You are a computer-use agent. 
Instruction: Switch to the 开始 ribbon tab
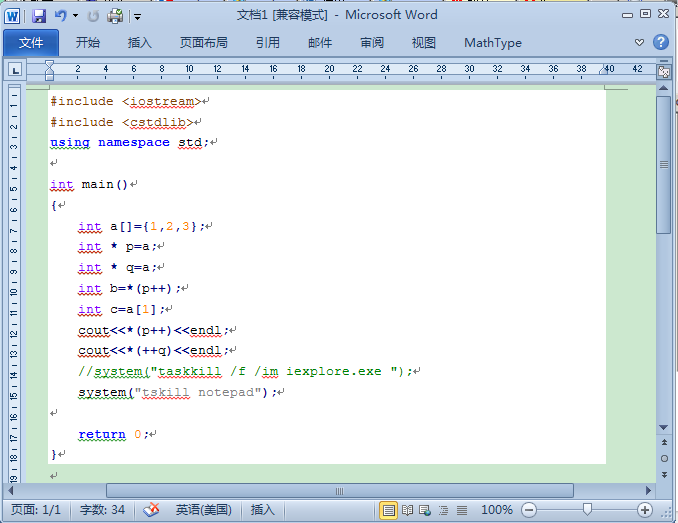pos(88,43)
